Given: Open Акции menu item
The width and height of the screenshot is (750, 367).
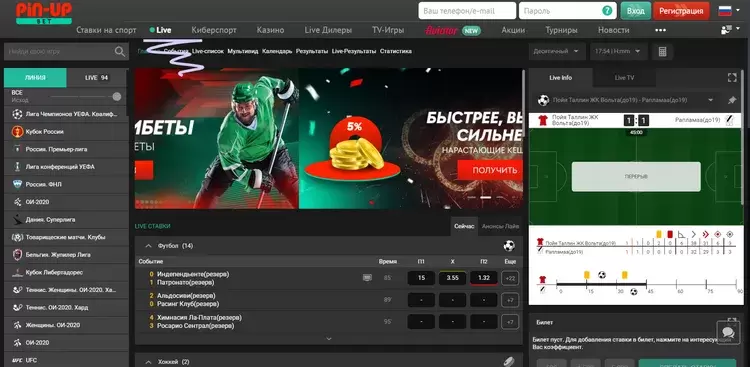Looking at the screenshot, I should (x=513, y=30).
